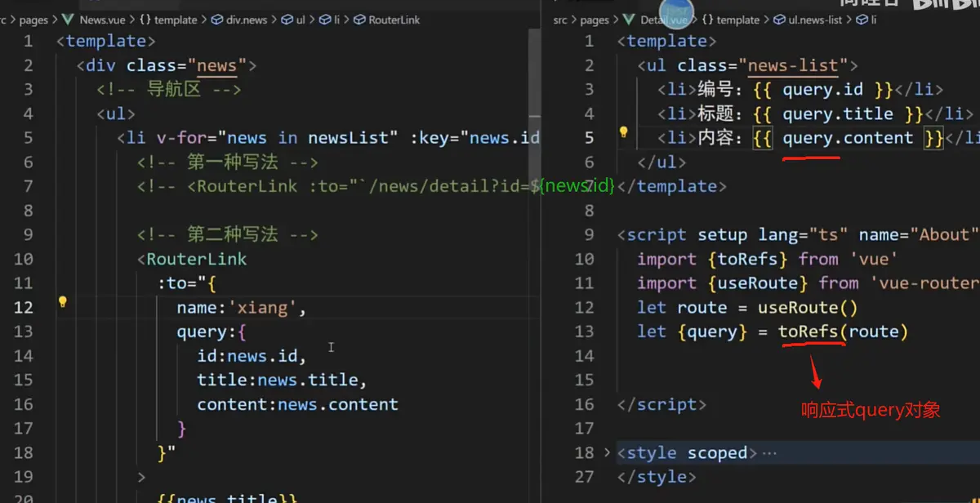
Task: Select line number 13 in Detail.vue editor
Action: [585, 332]
